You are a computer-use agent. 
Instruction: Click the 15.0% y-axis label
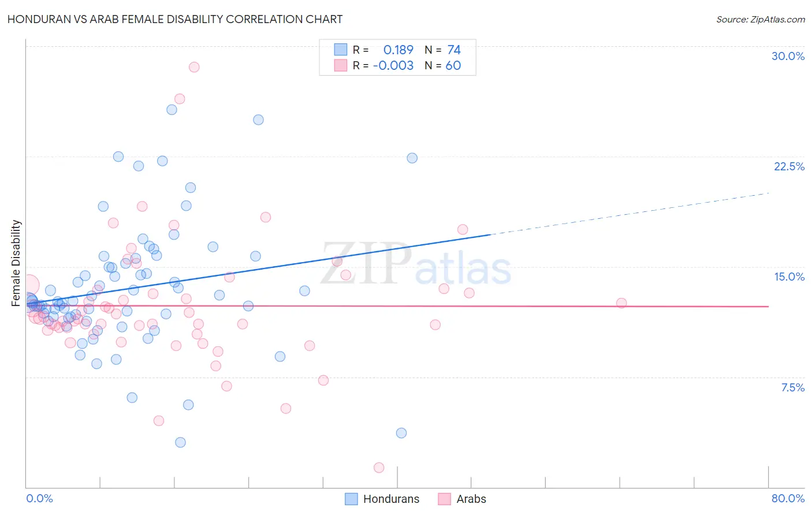click(789, 277)
